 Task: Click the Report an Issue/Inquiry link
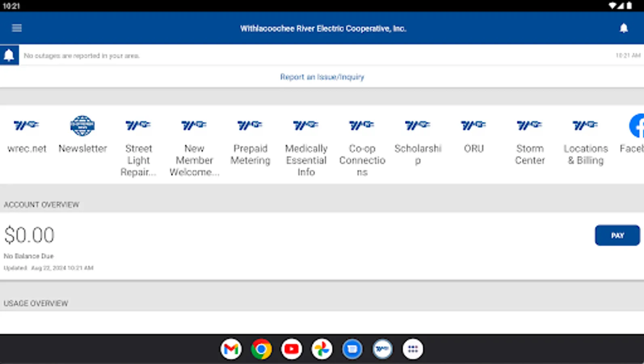(322, 77)
